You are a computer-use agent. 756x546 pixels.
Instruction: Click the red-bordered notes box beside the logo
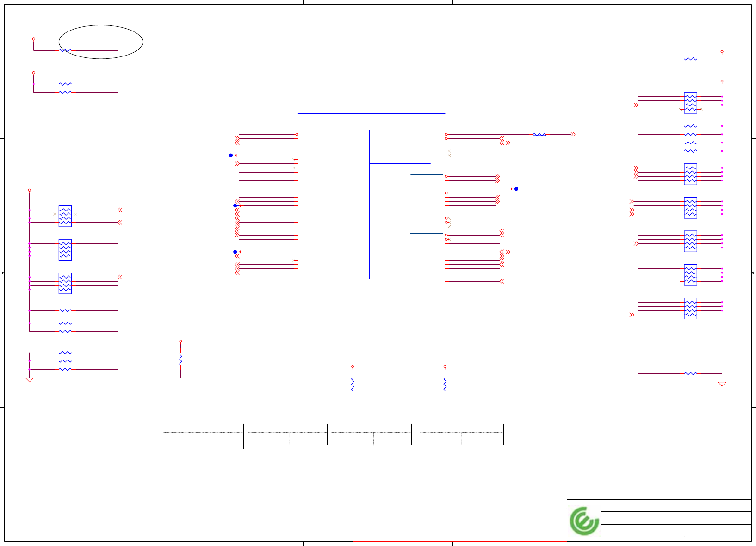coord(459,525)
